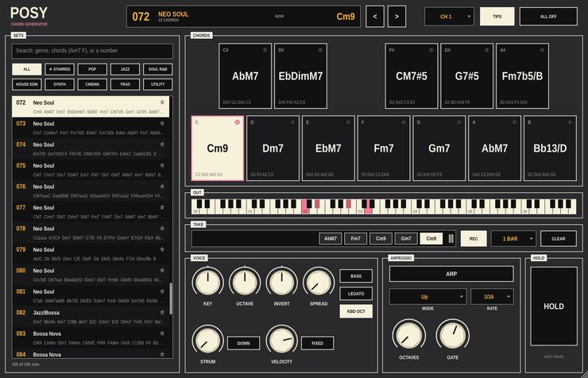Click the KEY knob
588x378 pixels.
coord(207,282)
